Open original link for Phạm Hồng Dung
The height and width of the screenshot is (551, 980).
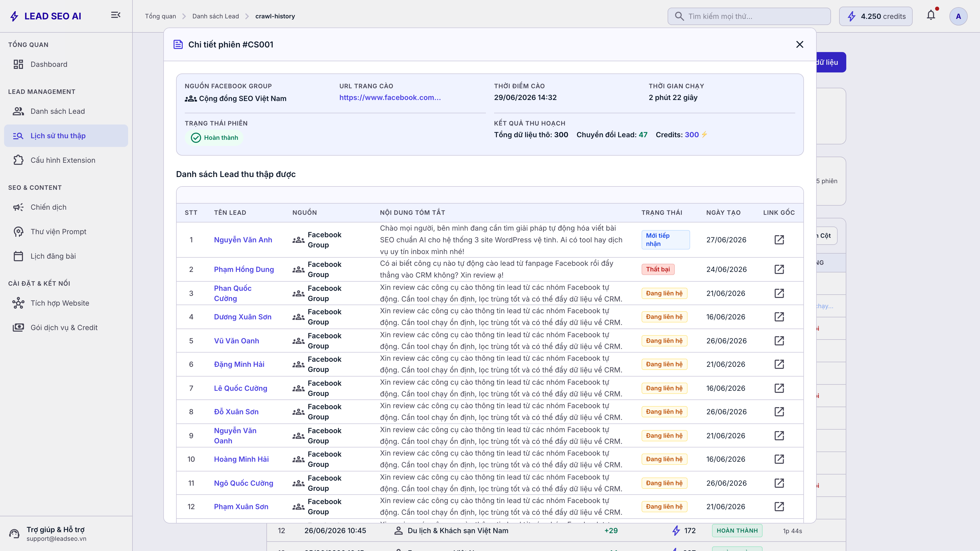coord(779,269)
